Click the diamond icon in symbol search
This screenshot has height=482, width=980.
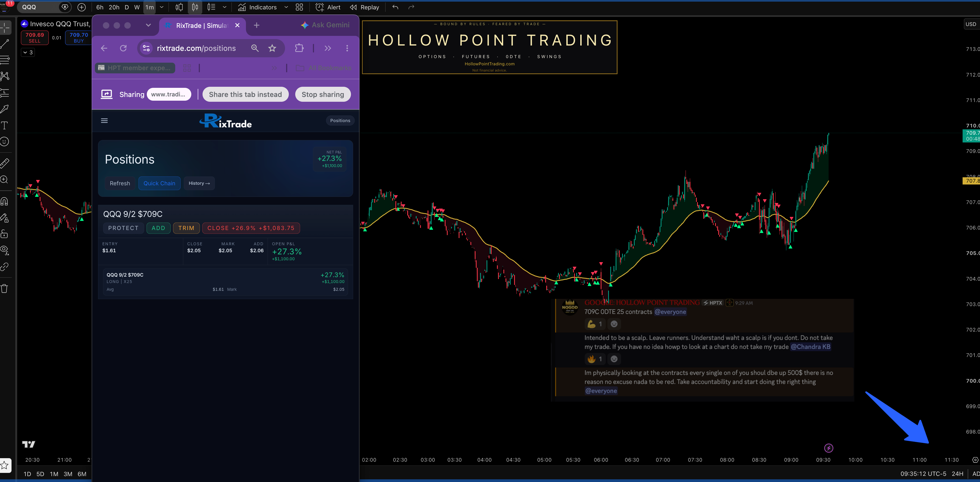click(x=65, y=7)
